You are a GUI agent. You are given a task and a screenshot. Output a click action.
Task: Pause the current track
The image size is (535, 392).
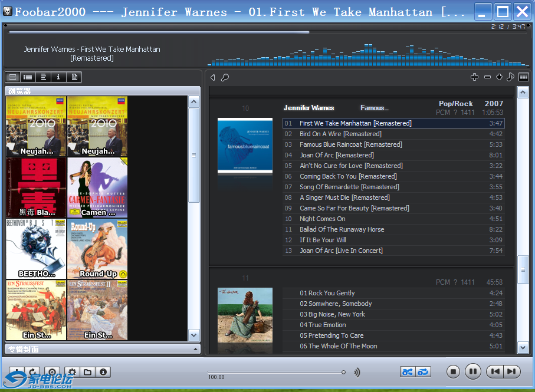[x=473, y=371]
